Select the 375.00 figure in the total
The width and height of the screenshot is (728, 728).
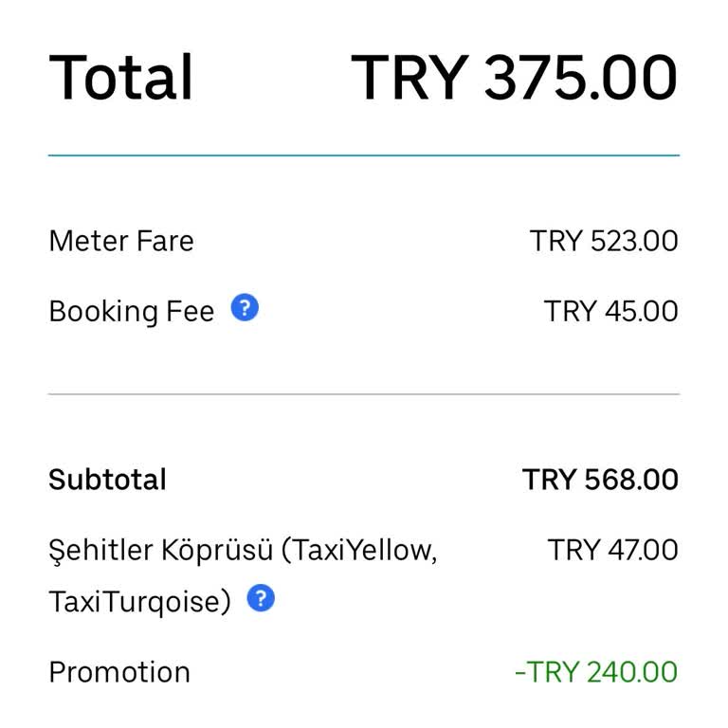580,78
